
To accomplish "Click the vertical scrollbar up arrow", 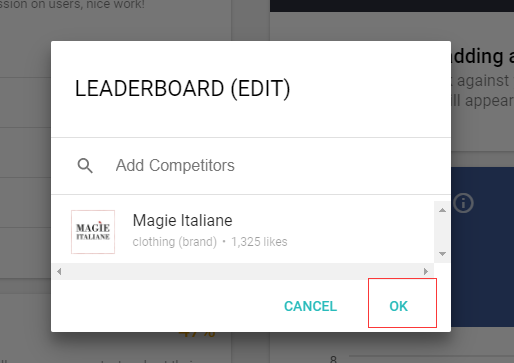I will tap(442, 210).
